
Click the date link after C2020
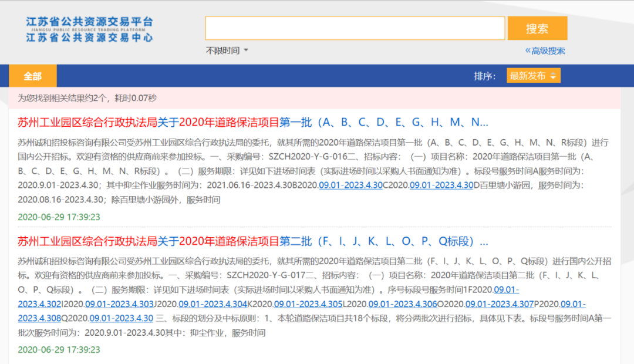click(441, 186)
